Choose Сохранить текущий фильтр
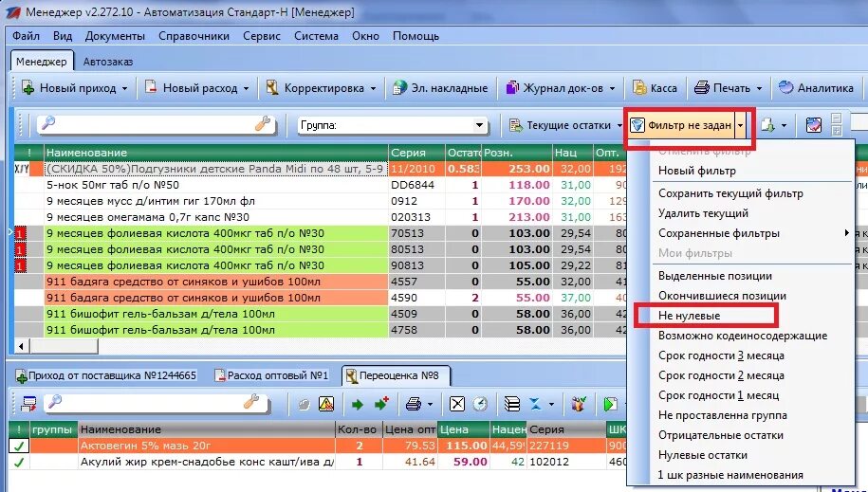868x492 pixels. pyautogui.click(x=730, y=193)
